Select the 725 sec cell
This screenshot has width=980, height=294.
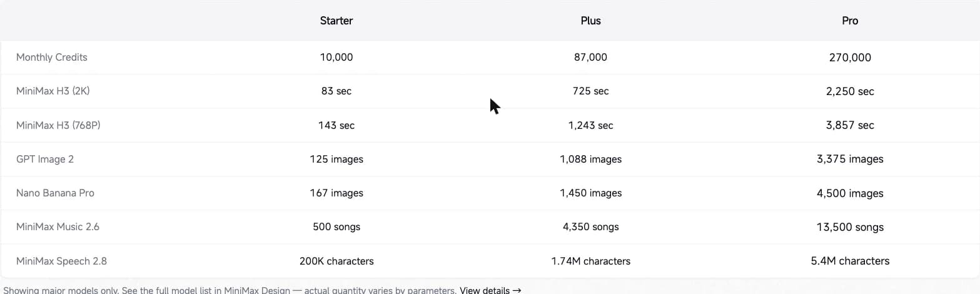[590, 91]
